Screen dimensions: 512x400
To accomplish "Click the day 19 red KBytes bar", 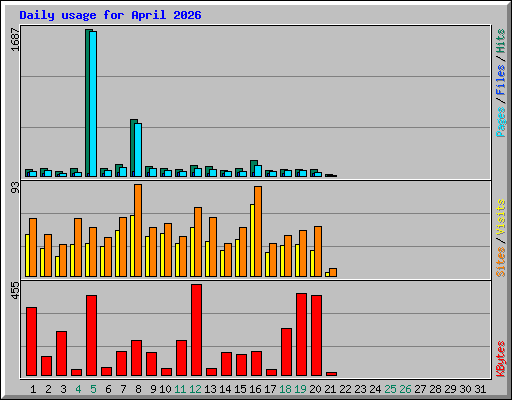I will 301,335.
